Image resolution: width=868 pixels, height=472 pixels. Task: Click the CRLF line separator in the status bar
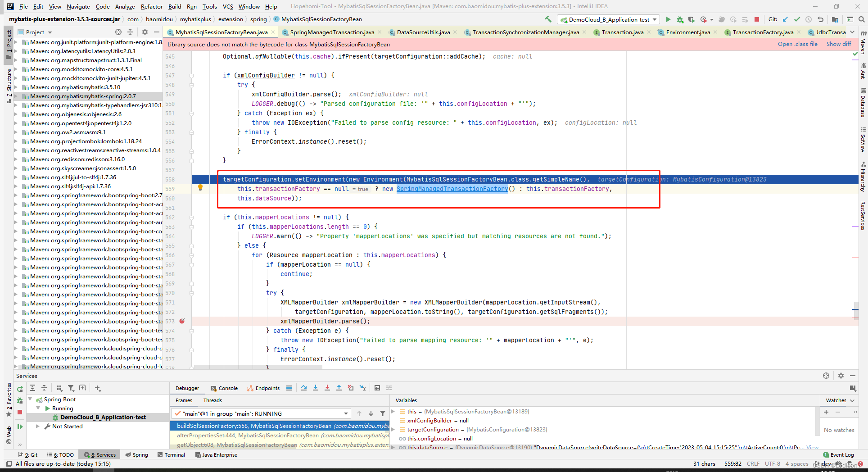click(x=753, y=463)
